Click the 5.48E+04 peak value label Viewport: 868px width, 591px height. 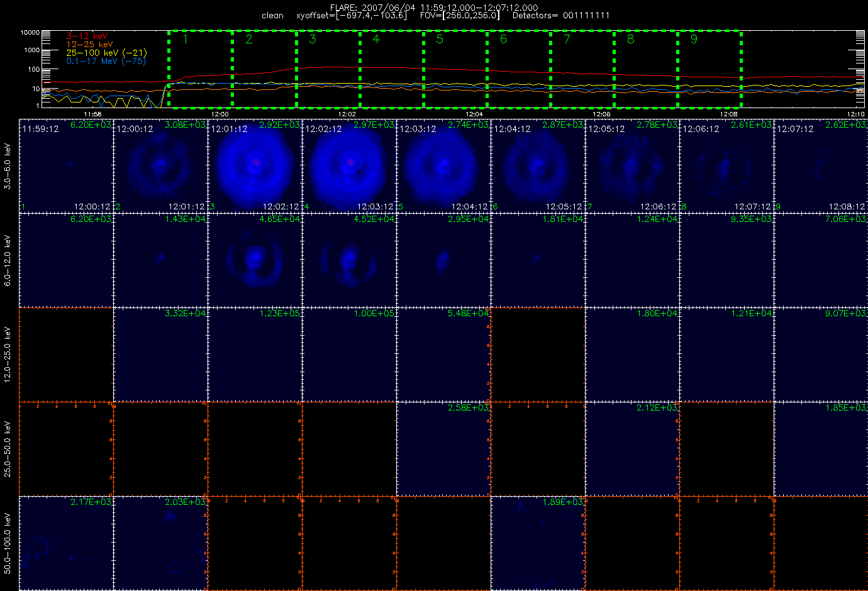(x=469, y=314)
